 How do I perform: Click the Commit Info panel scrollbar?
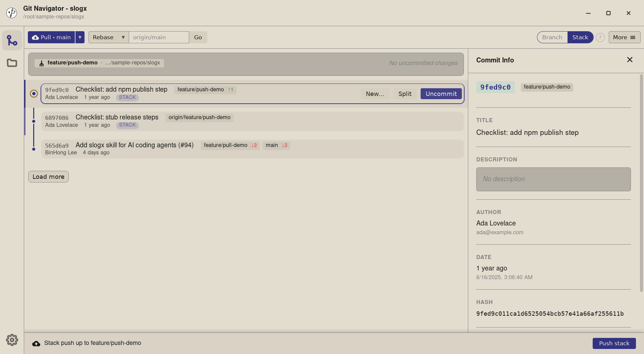(642, 183)
